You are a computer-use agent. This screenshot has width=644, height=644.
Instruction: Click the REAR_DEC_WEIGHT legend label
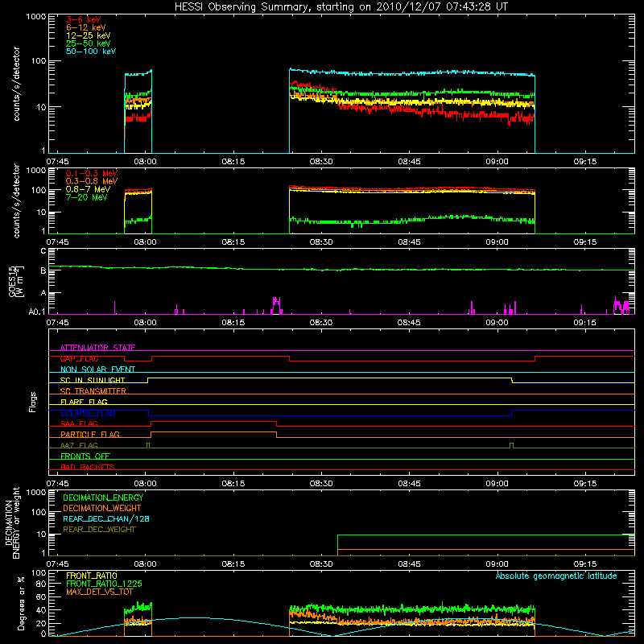pyautogui.click(x=99, y=530)
